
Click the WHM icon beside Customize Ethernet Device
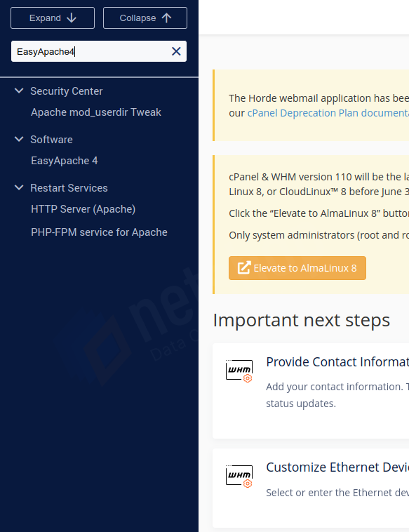click(x=239, y=476)
